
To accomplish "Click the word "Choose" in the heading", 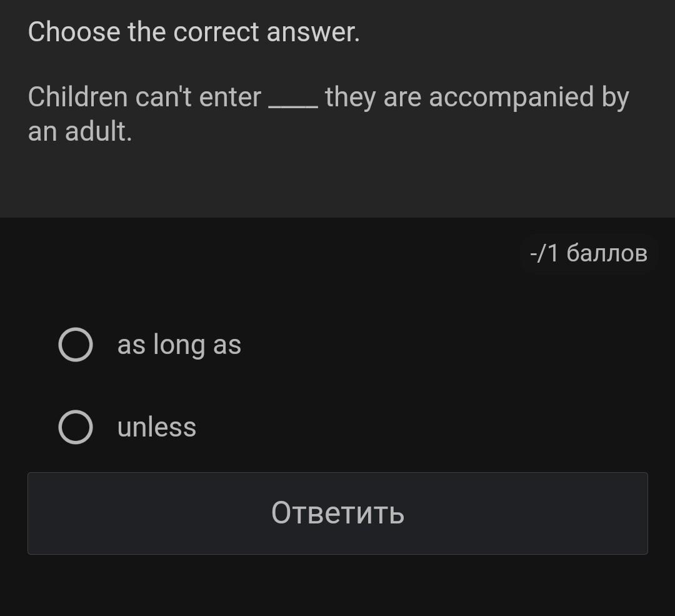I will pyautogui.click(x=74, y=32).
